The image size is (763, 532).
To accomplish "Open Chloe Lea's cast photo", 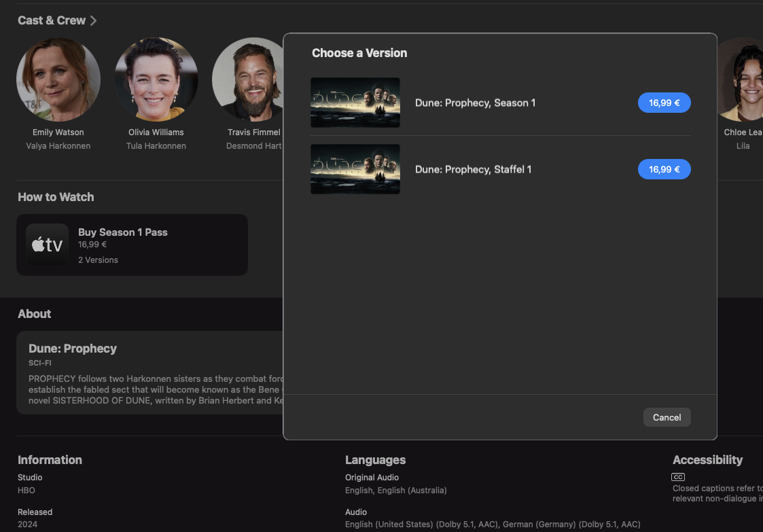I will click(740, 79).
